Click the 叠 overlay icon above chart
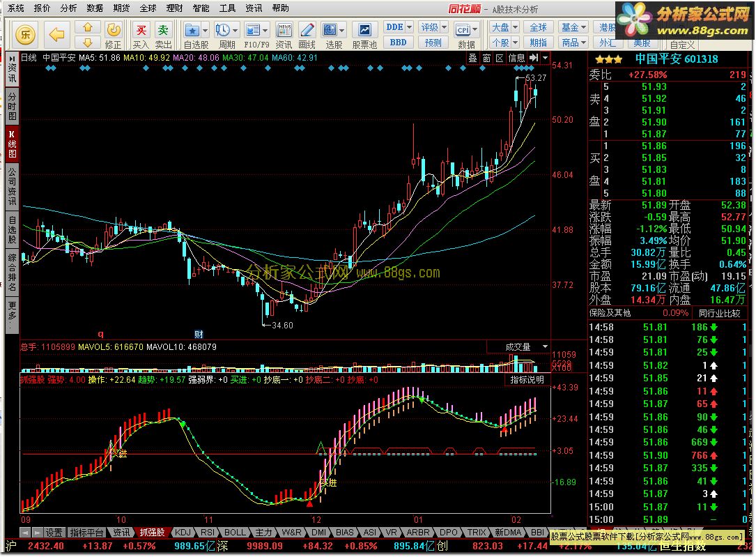 click(472, 58)
